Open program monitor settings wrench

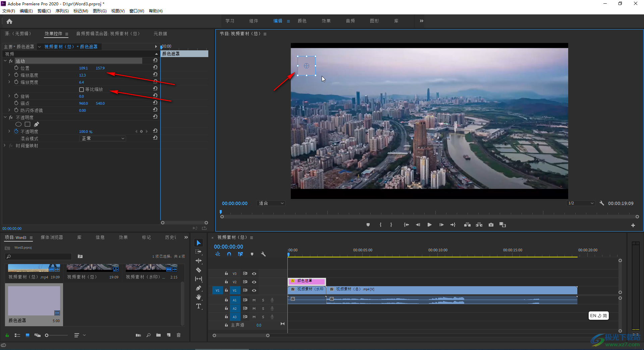602,203
